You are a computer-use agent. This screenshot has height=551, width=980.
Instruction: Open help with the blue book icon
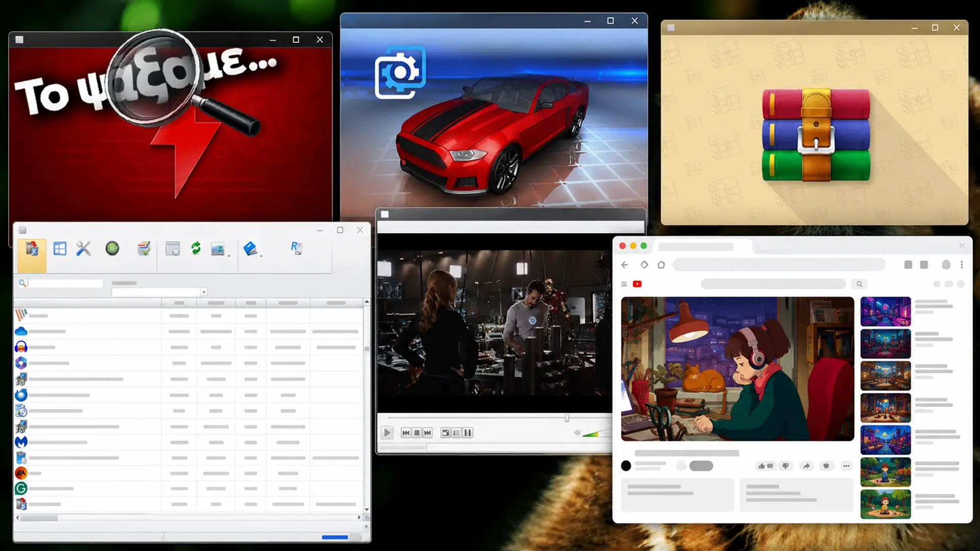pyautogui.click(x=250, y=248)
